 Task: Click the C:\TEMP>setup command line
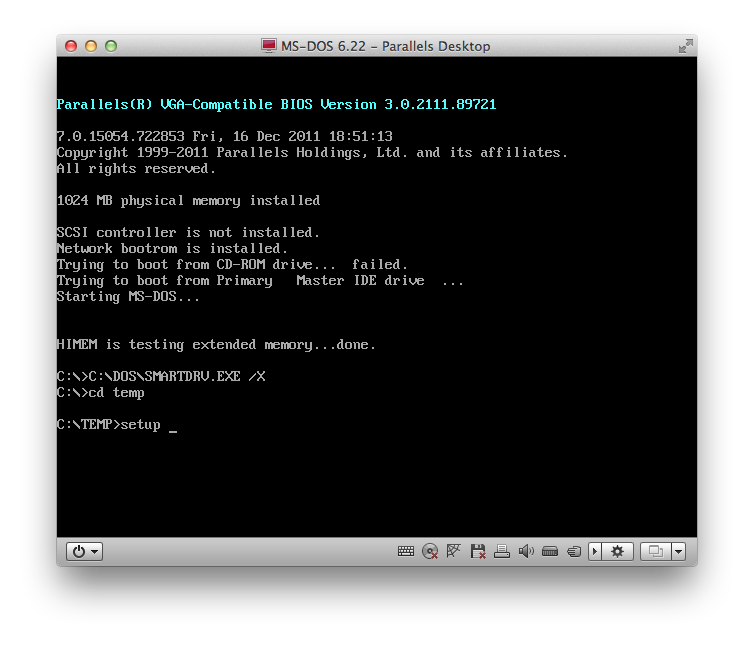pos(117,425)
